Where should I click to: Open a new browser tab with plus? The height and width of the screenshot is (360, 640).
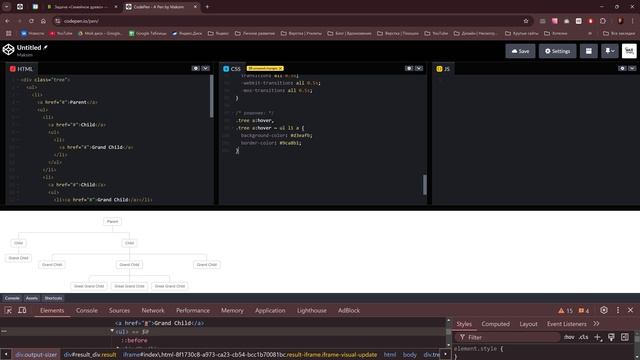click(x=207, y=7)
